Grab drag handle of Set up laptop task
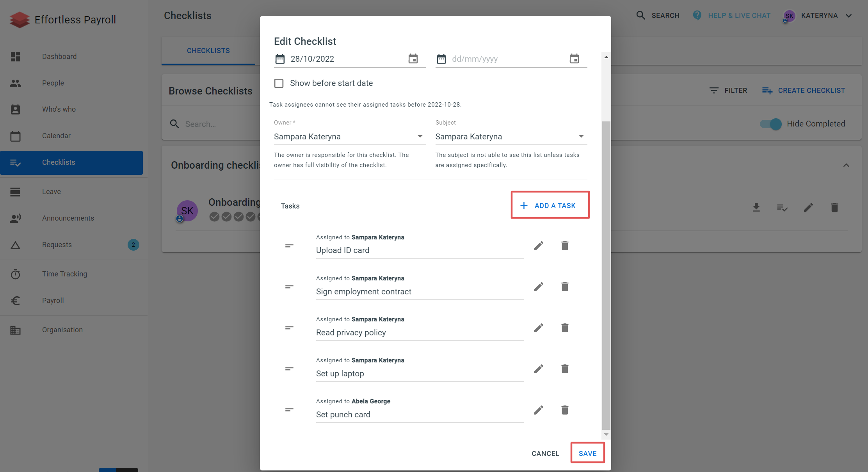The height and width of the screenshot is (472, 868). coord(289,369)
